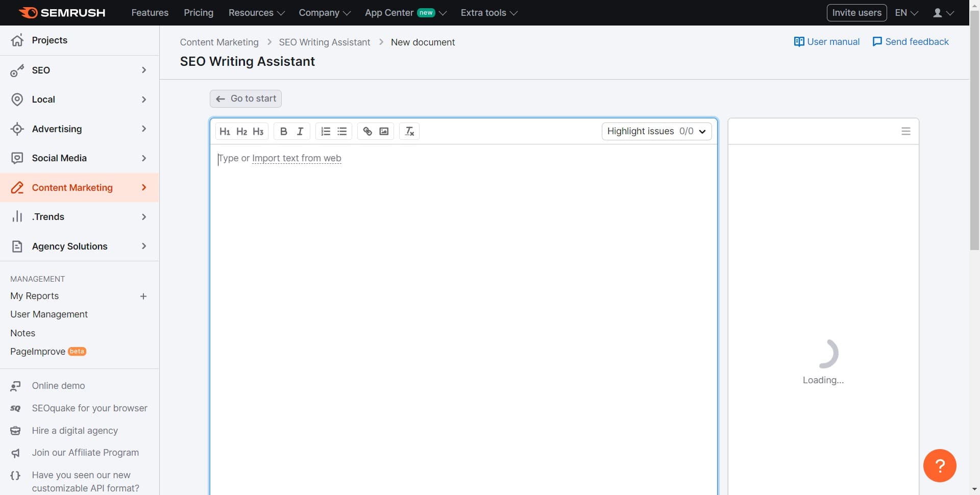
Task: Open the EN language selector
Action: [x=906, y=13]
